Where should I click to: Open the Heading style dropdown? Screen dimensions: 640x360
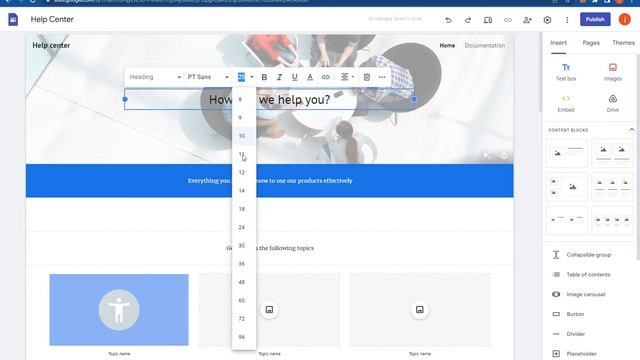point(155,77)
